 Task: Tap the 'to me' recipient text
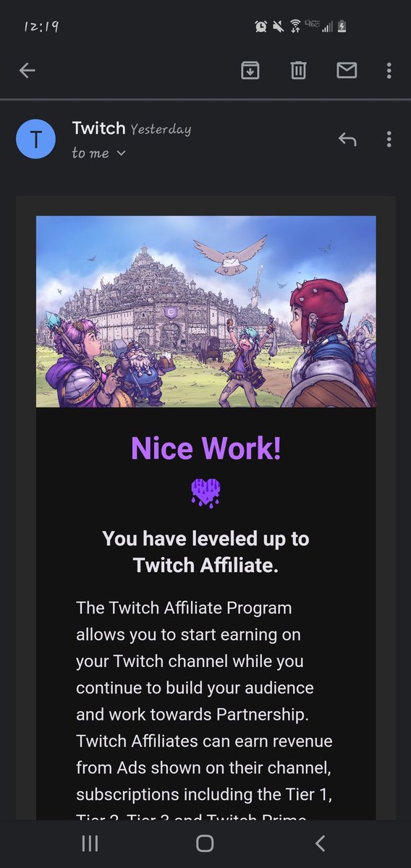(90, 153)
